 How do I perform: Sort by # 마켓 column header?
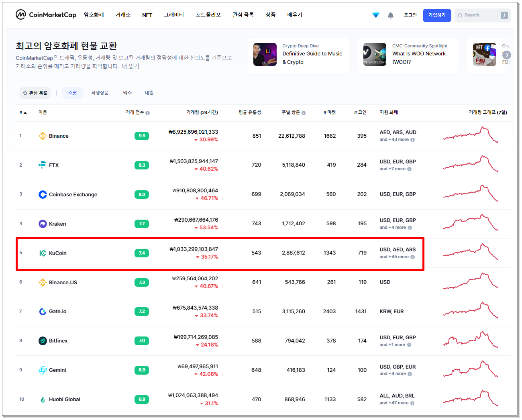[x=330, y=112]
